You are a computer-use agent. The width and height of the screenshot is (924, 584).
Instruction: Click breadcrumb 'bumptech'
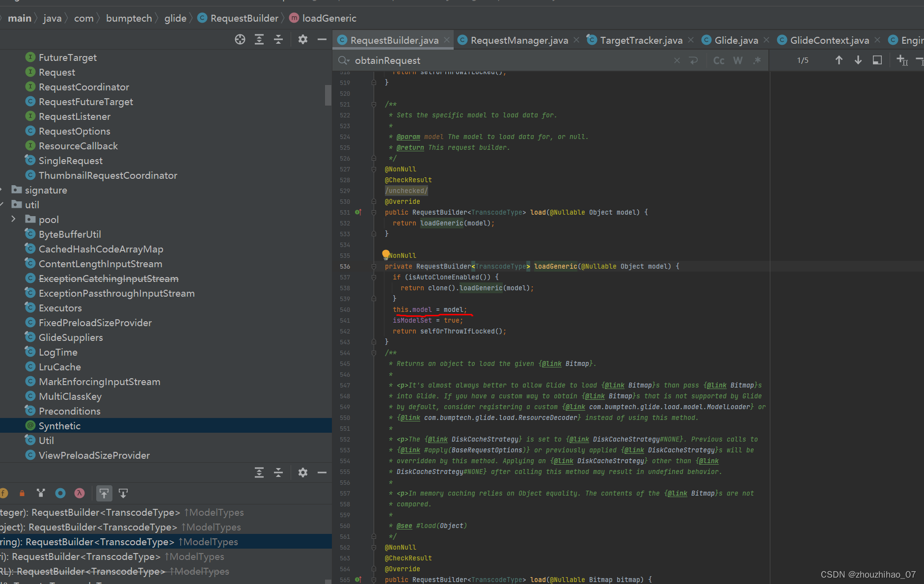pos(129,18)
